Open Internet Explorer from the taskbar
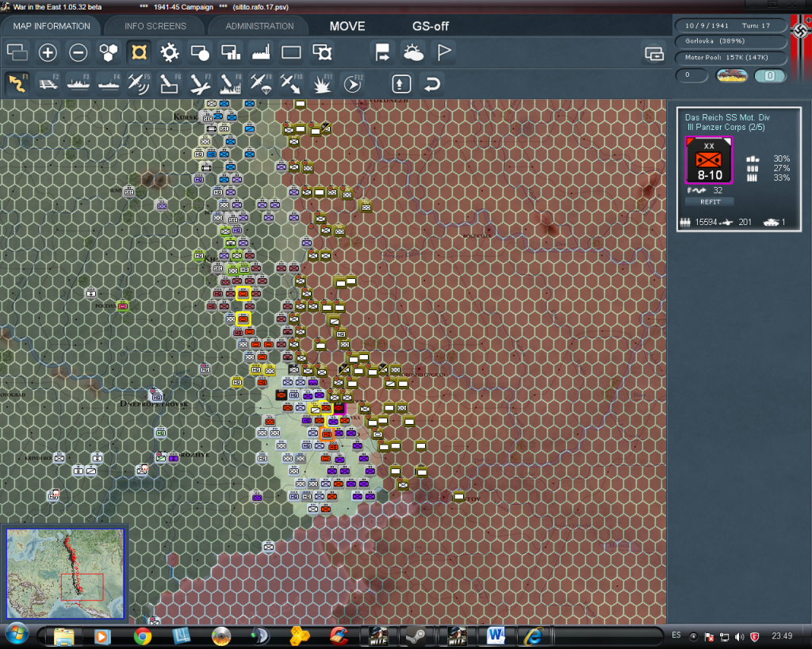Image resolution: width=812 pixels, height=649 pixels. 534,636
